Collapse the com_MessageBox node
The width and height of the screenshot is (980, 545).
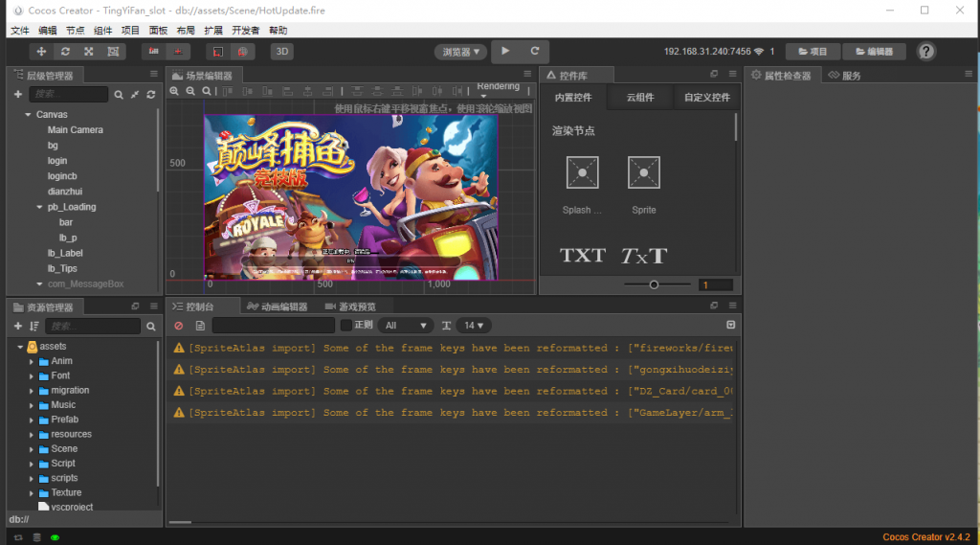(x=39, y=284)
